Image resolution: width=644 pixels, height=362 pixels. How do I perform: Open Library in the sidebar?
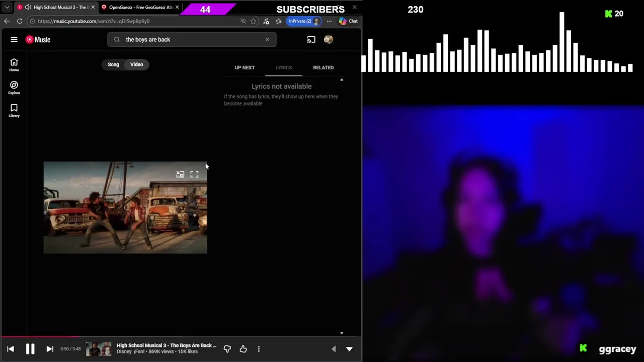coord(14,111)
